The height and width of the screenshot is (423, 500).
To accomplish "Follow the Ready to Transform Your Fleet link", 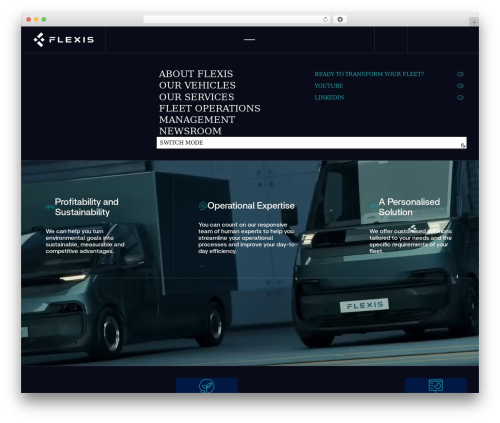I will pos(369,74).
